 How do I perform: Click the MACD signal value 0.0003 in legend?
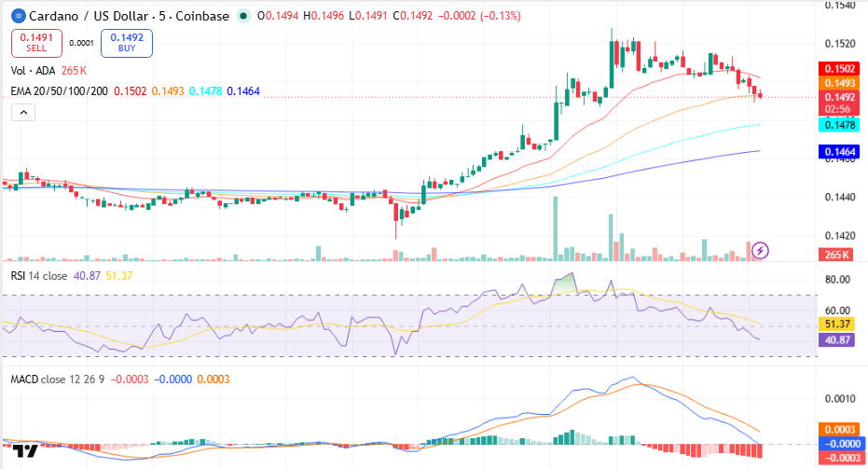click(214, 379)
